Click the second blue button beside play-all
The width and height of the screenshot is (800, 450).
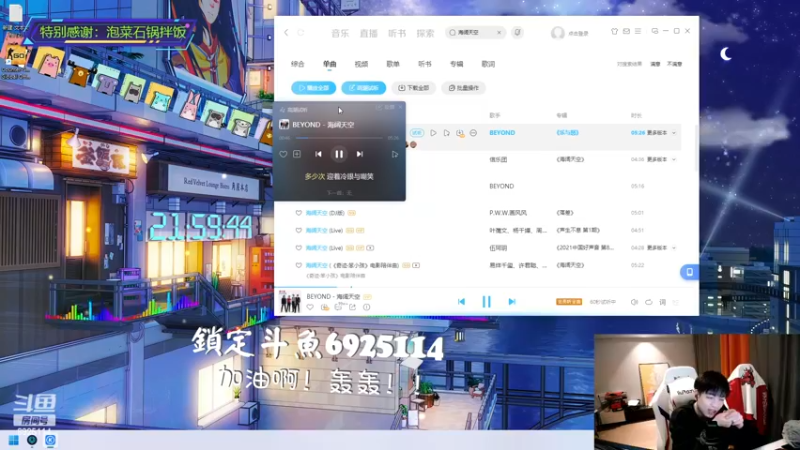pyautogui.click(x=364, y=88)
